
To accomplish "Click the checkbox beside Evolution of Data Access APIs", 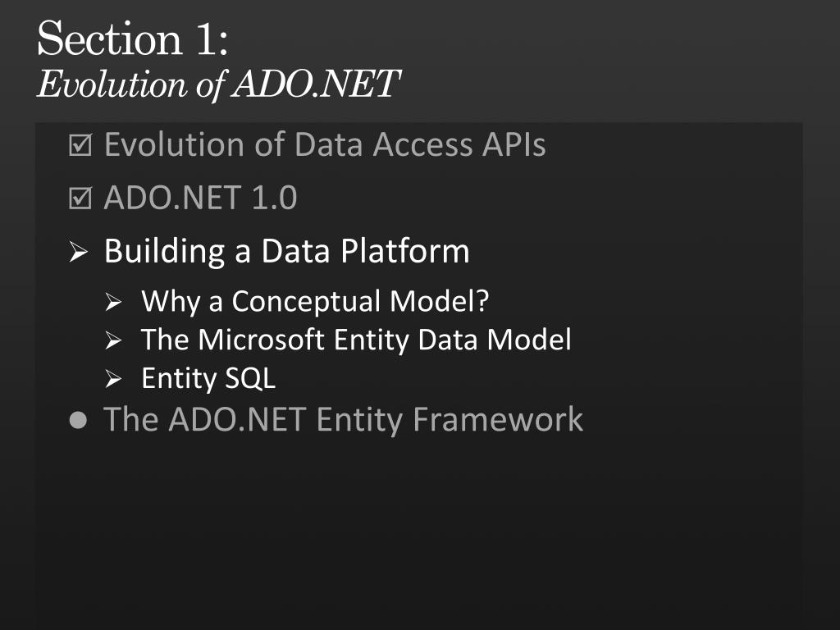I will (x=80, y=144).
